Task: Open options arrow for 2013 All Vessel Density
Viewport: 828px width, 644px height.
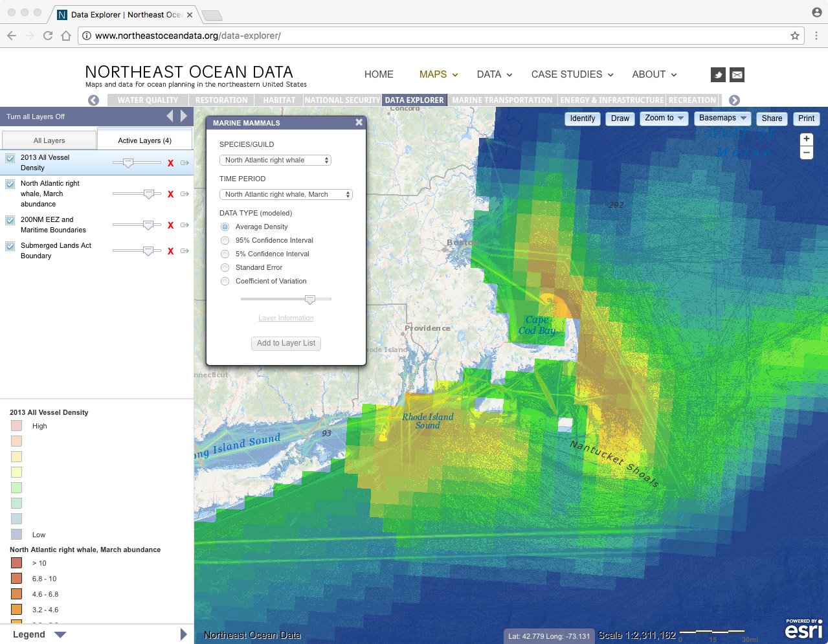Action: (x=185, y=163)
